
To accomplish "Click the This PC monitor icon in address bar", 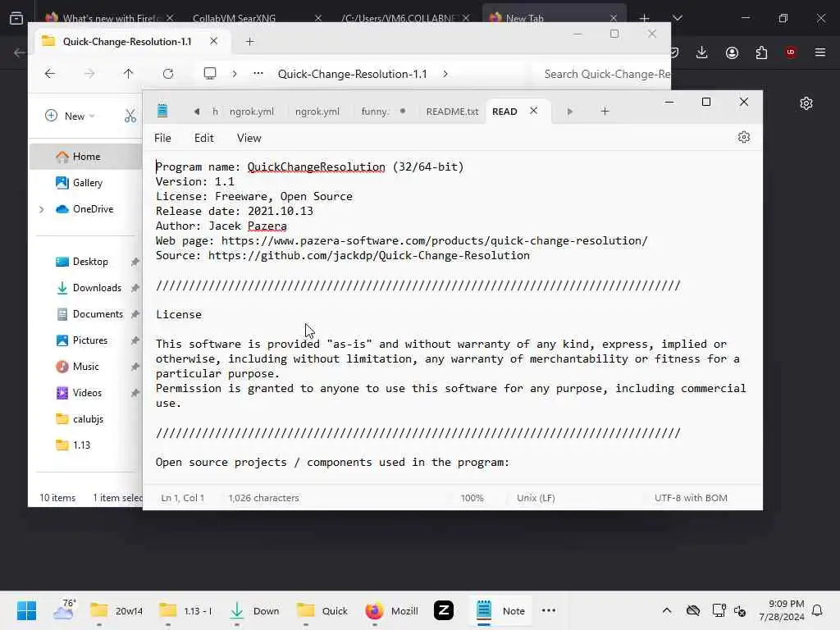I will point(210,73).
